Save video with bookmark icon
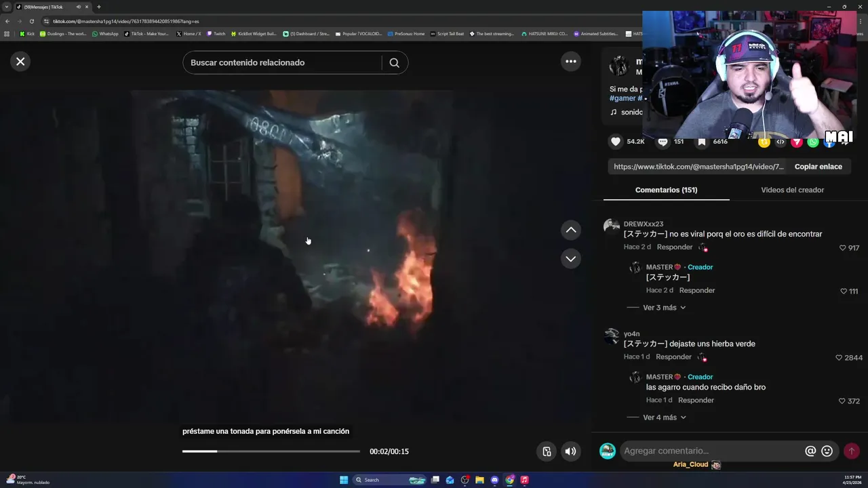This screenshot has width=868, height=488. (702, 142)
